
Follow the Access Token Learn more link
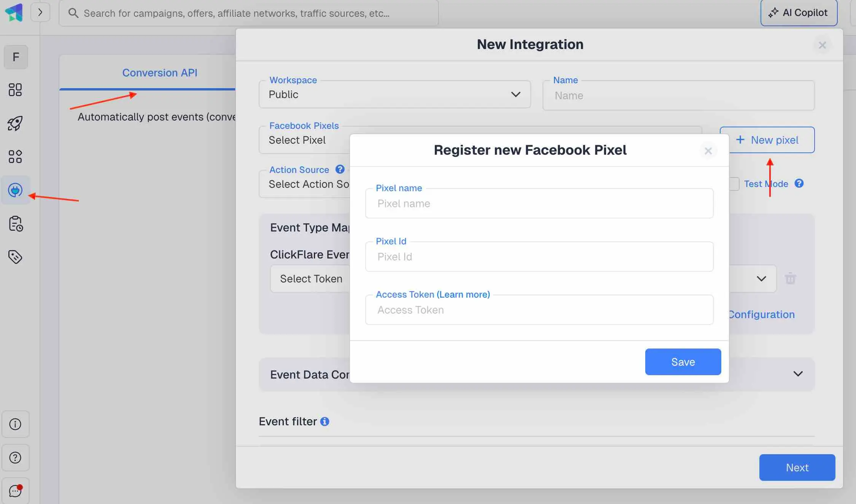(x=463, y=294)
